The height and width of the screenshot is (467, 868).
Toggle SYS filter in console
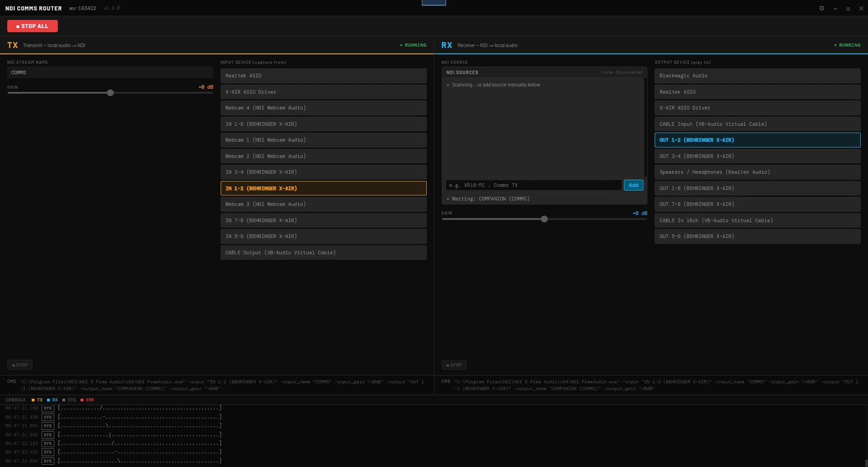click(69, 400)
